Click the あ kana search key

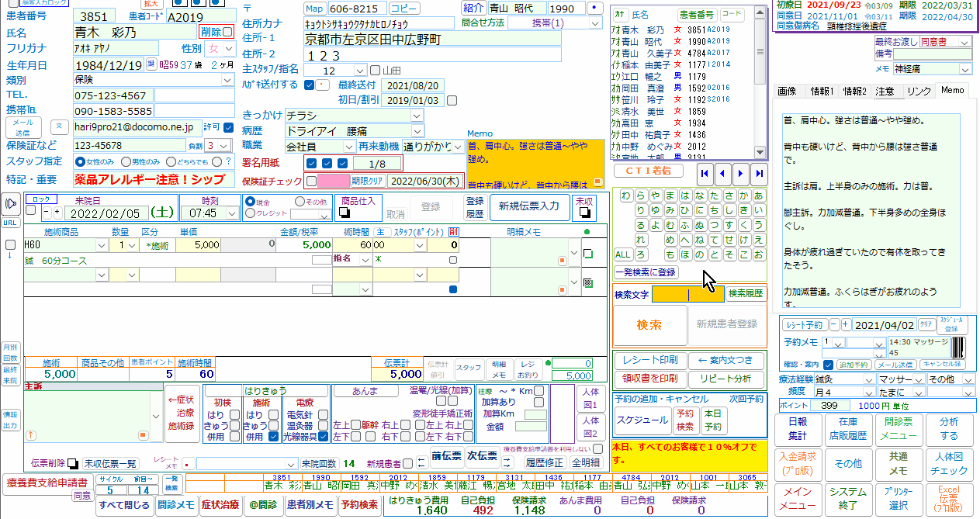point(760,195)
